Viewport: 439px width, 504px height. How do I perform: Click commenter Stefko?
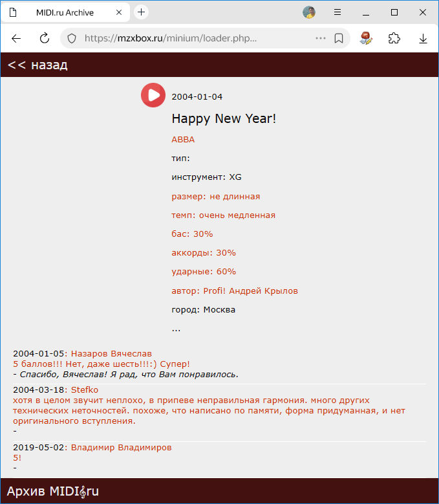coord(85,390)
